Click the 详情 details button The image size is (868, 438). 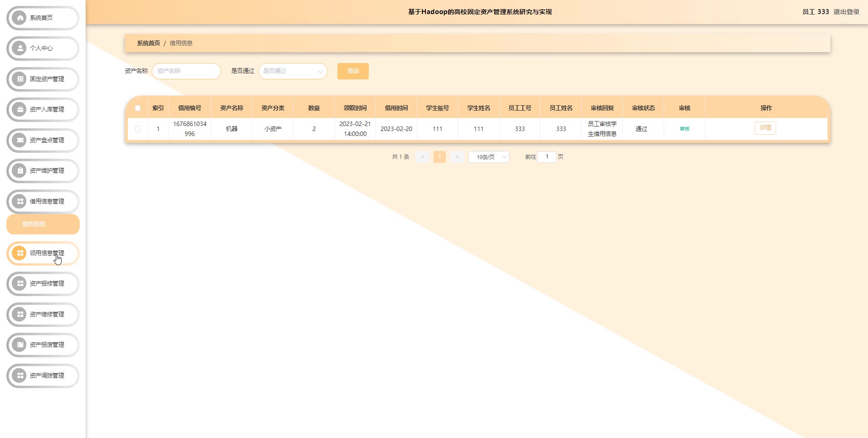(765, 128)
